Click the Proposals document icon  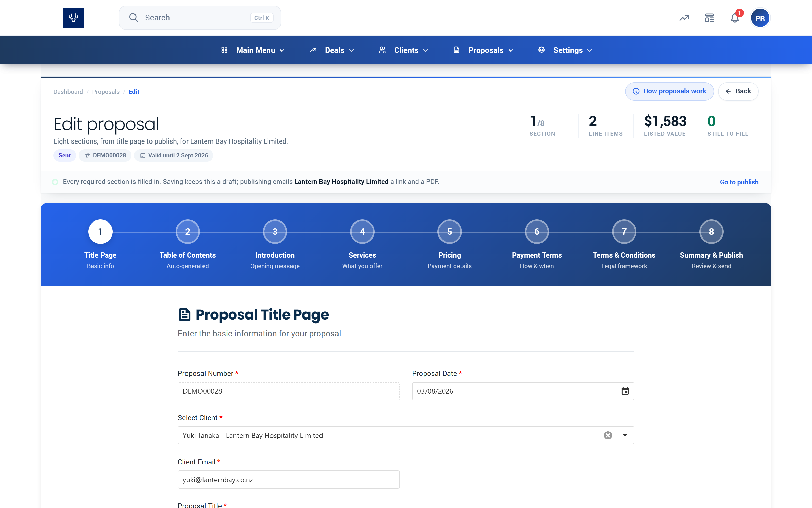click(456, 50)
